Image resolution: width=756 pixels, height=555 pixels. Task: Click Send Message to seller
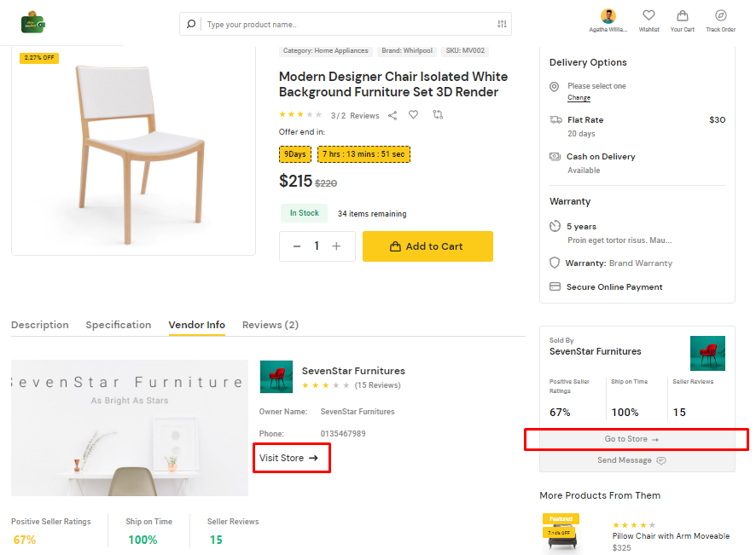[631, 460]
